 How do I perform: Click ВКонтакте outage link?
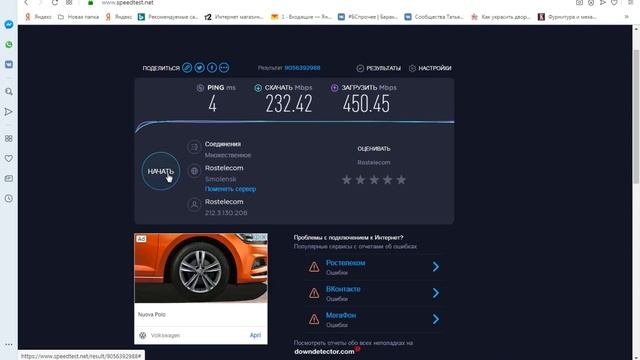click(x=343, y=289)
